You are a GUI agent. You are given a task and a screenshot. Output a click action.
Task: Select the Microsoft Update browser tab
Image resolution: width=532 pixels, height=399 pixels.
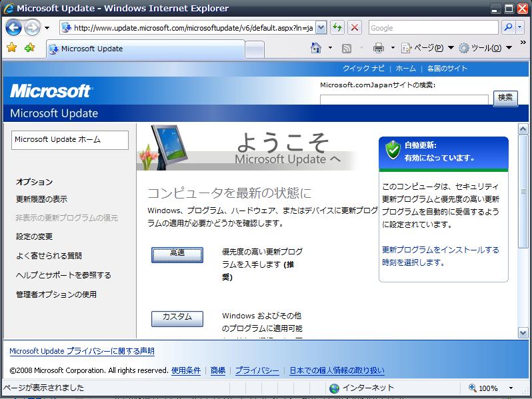pos(145,49)
